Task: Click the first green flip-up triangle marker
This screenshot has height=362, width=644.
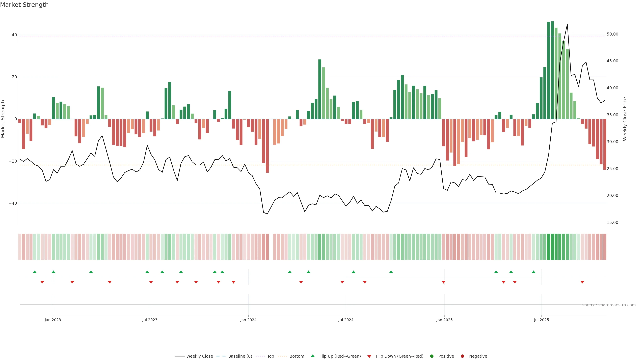Action: [35, 272]
